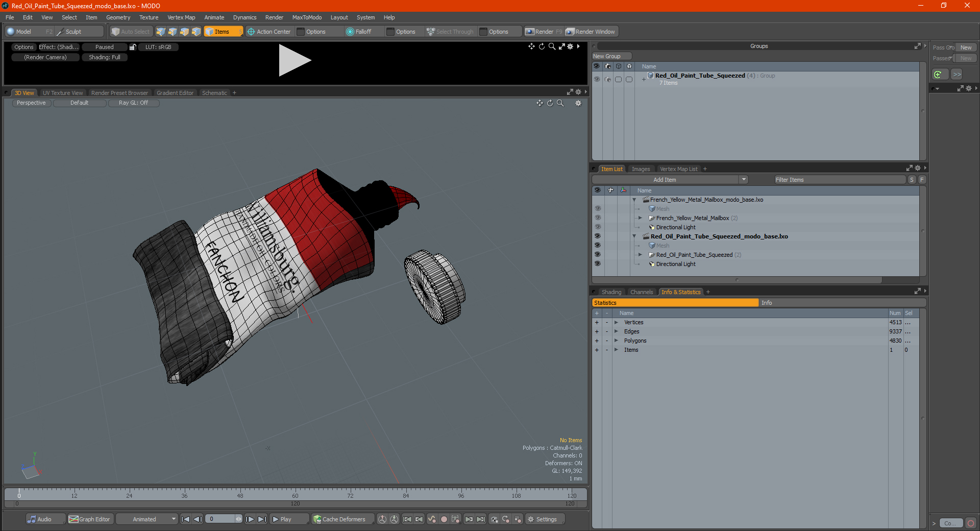Click the 3D viewport zoom icon

560,103
